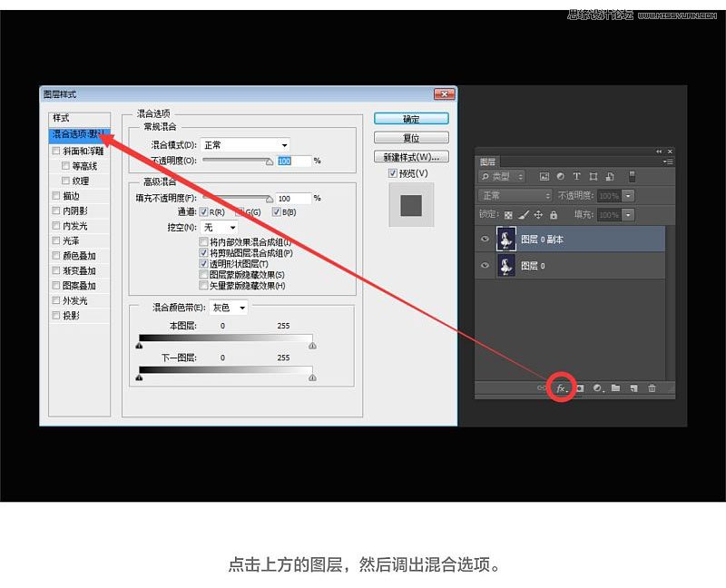The height and width of the screenshot is (588, 726).
Task: Open the fx layer style menu
Action: [x=561, y=388]
